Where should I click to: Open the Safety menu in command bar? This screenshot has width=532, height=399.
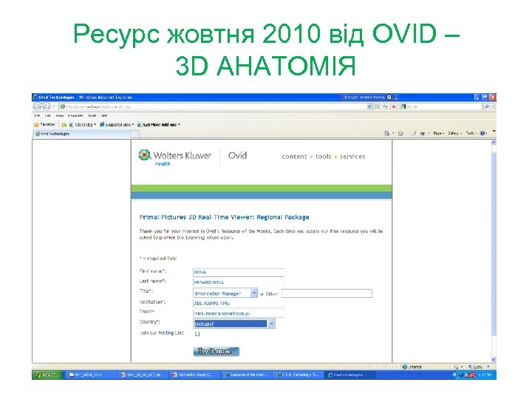454,133
